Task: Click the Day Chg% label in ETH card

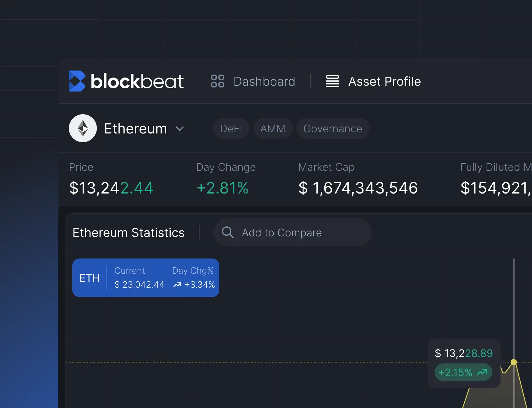Action: click(x=193, y=271)
